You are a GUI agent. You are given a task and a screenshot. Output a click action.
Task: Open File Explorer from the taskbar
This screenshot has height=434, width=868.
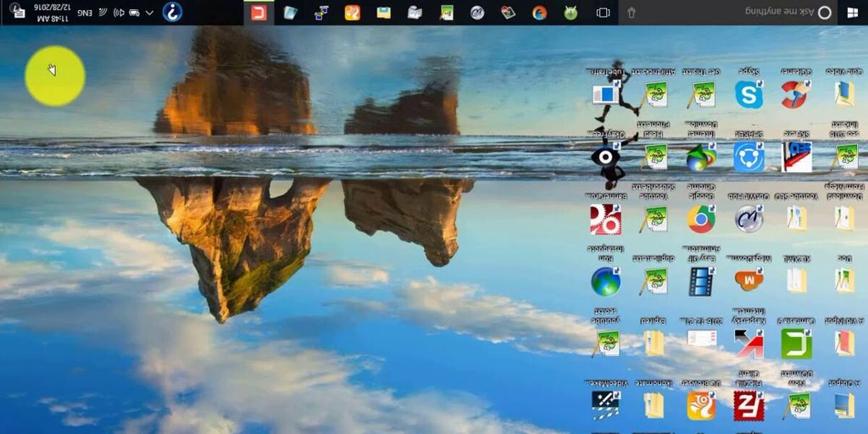pyautogui.click(x=384, y=12)
